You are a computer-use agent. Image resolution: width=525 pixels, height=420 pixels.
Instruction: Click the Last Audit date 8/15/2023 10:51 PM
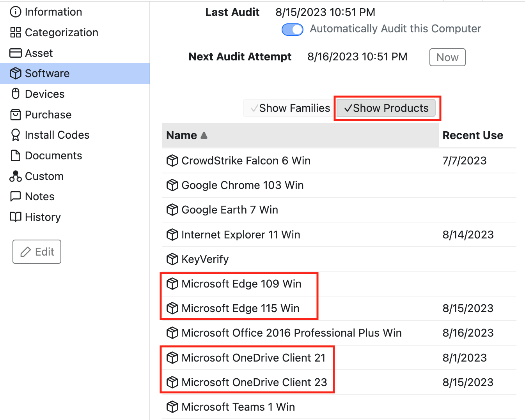pos(325,12)
